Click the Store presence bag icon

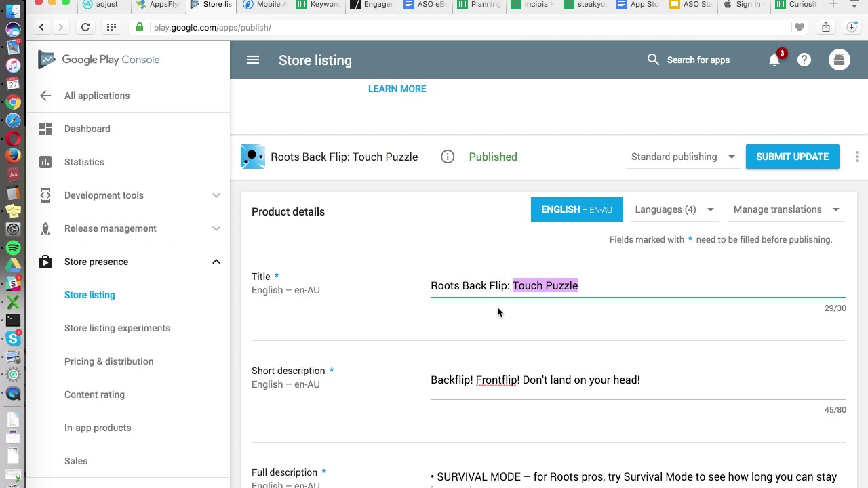45,262
